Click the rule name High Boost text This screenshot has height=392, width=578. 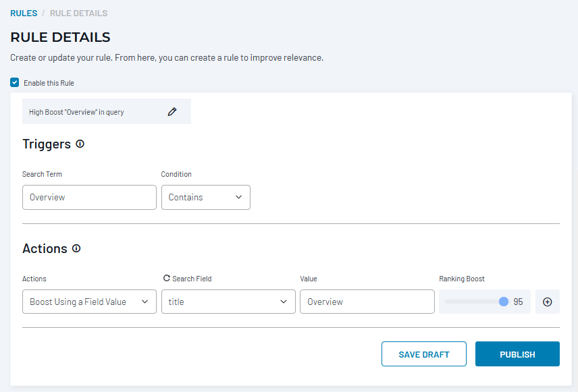pos(76,112)
